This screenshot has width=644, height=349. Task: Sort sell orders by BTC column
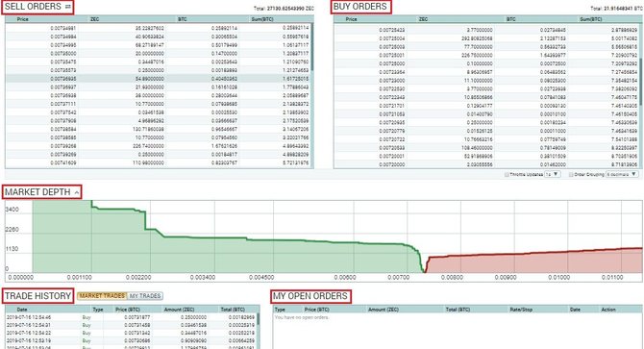tap(183, 19)
